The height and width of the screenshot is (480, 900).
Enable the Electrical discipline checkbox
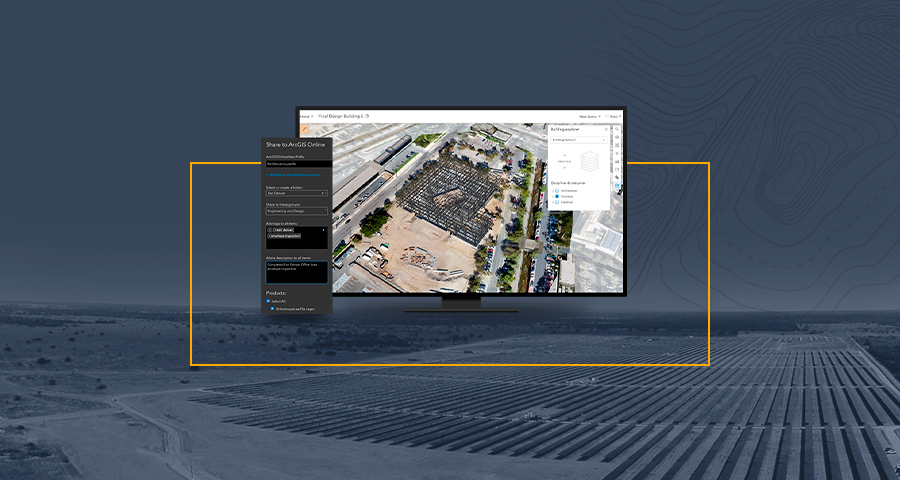556,202
